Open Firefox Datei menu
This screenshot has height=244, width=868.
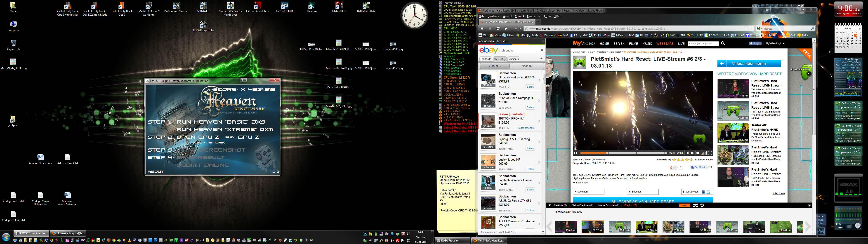point(482,16)
